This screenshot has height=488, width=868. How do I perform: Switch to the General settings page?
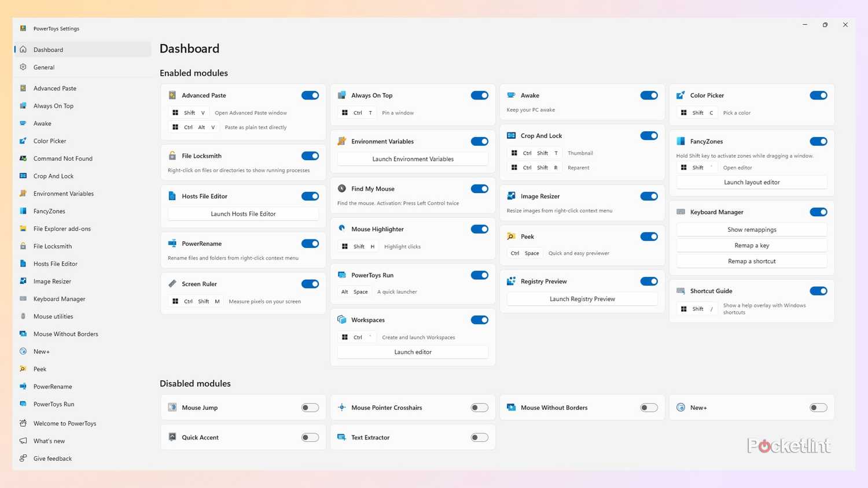tap(44, 67)
